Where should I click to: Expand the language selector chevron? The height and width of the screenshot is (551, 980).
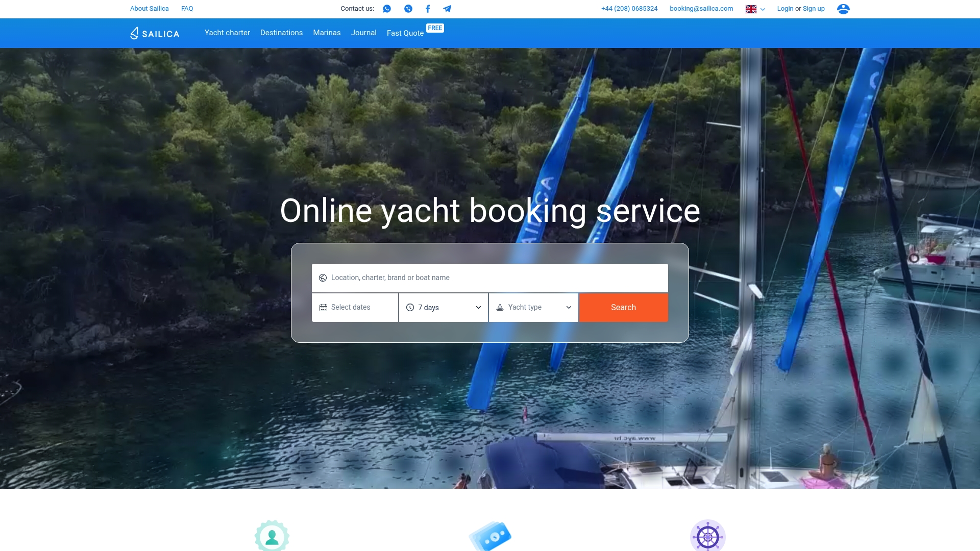[x=763, y=9]
